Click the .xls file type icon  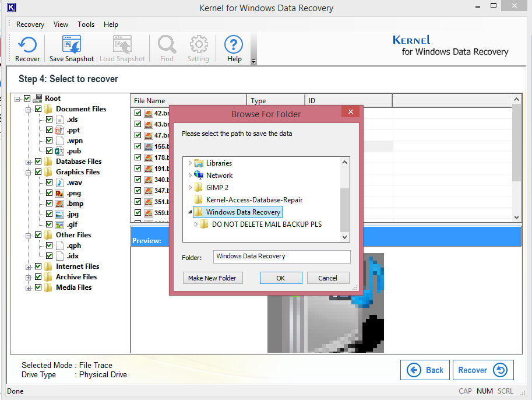[x=59, y=120]
